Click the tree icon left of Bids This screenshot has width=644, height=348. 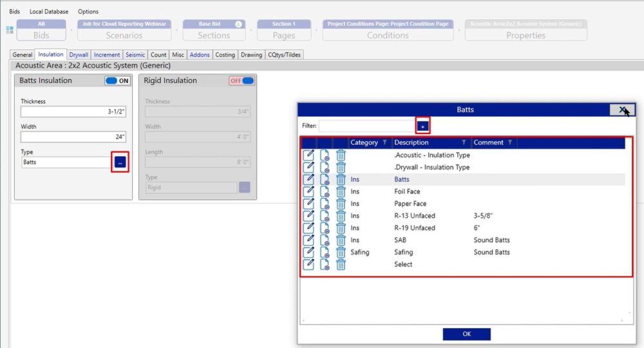(x=10, y=30)
